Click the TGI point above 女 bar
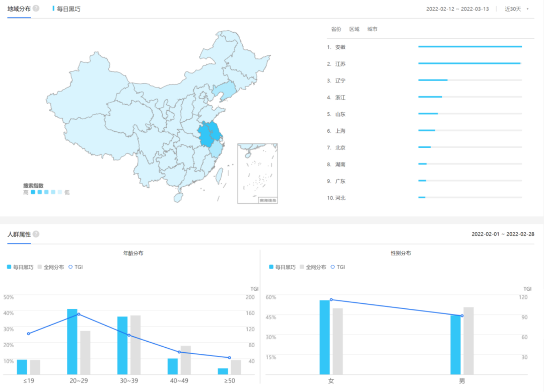544x392 pixels. 331,300
